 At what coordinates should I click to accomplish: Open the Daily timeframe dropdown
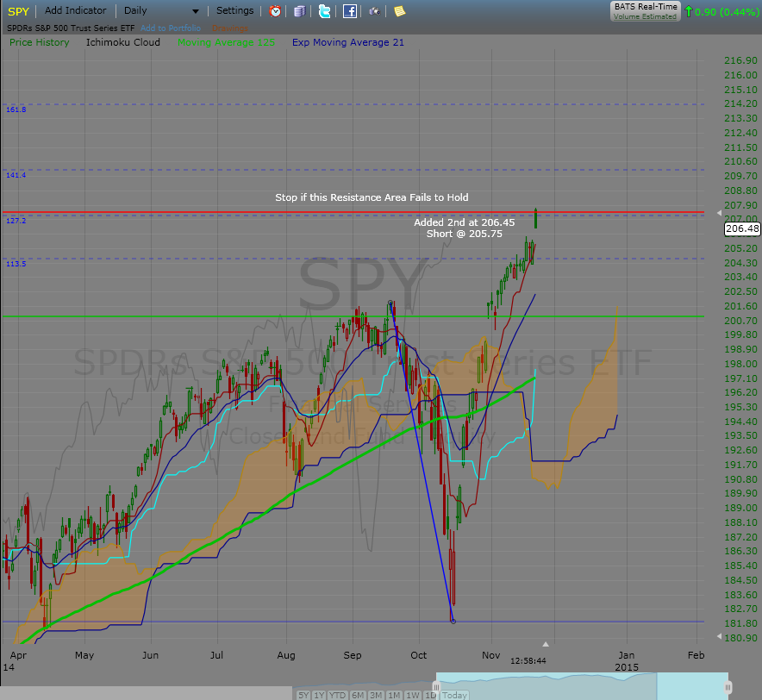(161, 10)
